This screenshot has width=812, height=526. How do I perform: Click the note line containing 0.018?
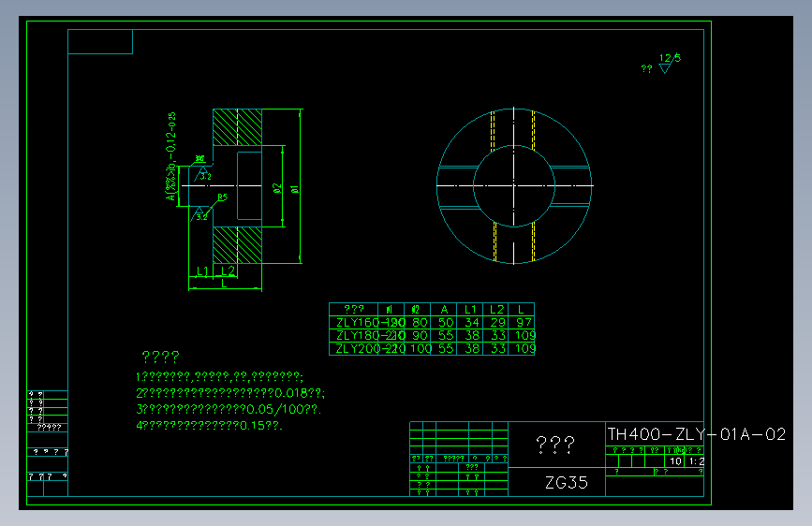pyautogui.click(x=230, y=393)
